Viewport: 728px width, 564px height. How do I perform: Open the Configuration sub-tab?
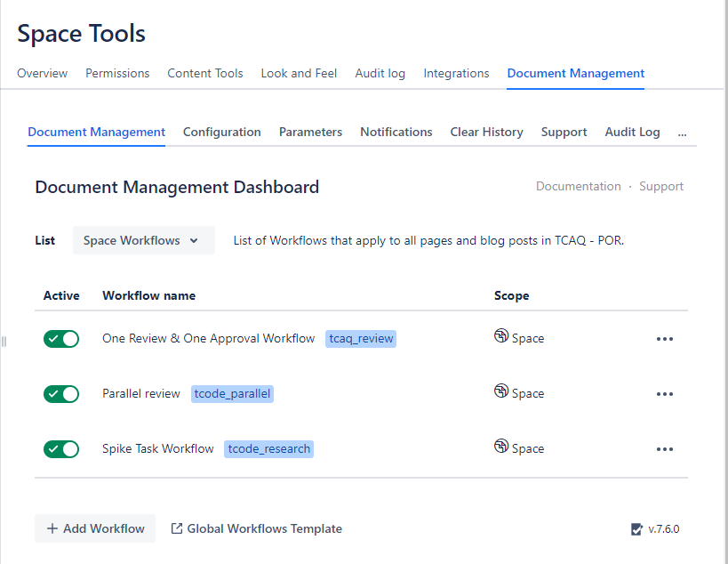click(x=222, y=132)
